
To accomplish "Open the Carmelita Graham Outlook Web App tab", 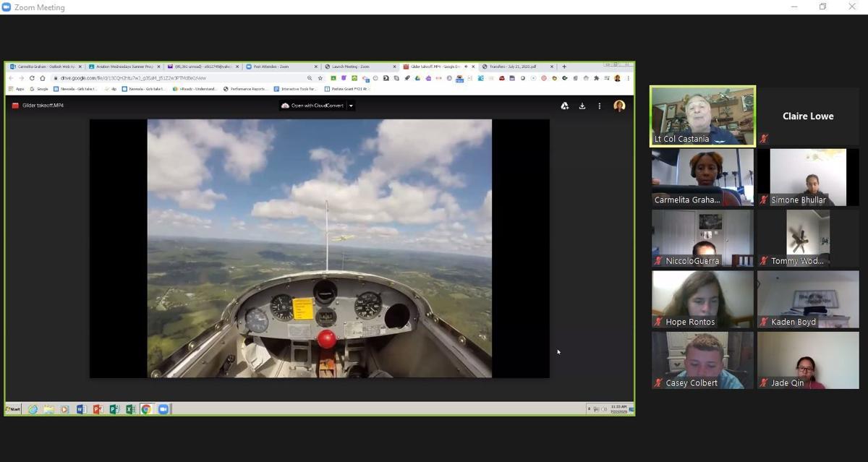I will 46,67.
